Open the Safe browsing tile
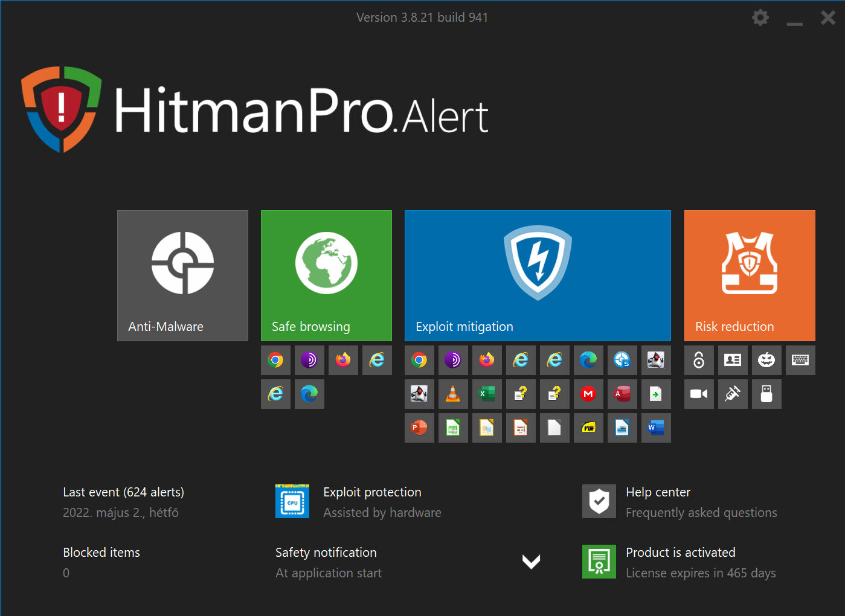The width and height of the screenshot is (845, 616). click(326, 275)
